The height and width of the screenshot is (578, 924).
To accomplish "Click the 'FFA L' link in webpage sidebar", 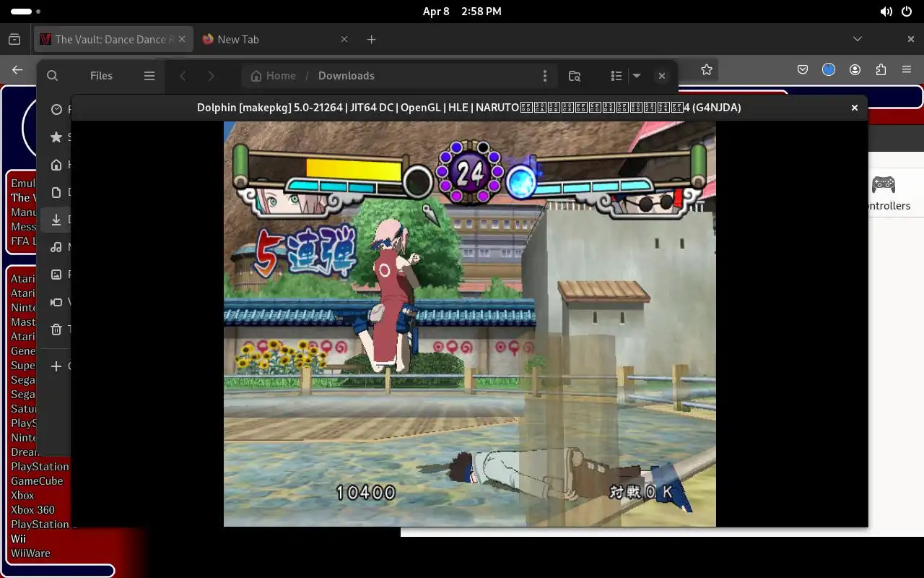I will coord(23,241).
